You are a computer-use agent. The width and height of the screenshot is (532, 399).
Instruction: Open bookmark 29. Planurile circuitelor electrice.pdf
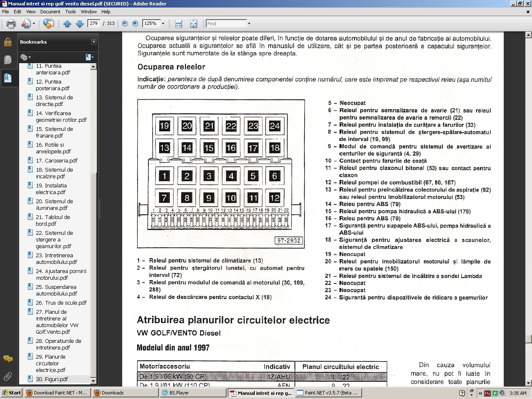(51, 363)
